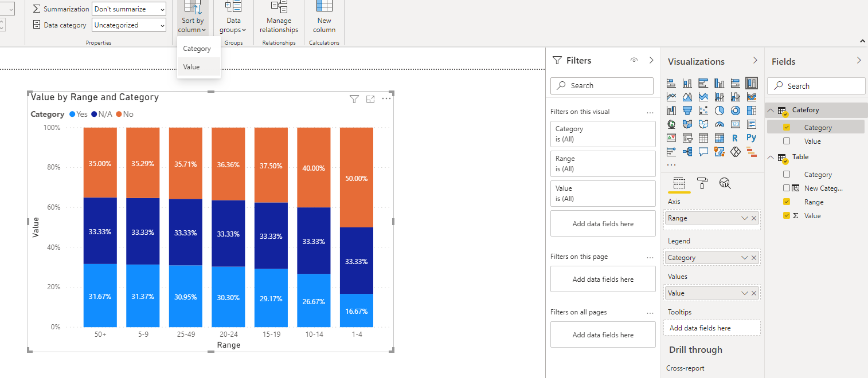Choose the Donut chart visual

pyautogui.click(x=736, y=111)
